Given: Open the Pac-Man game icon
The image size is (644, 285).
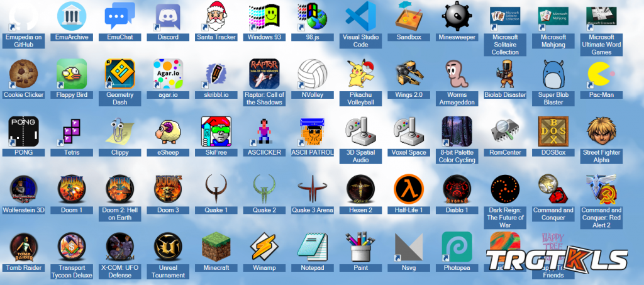Looking at the screenshot, I should click(x=601, y=74).
